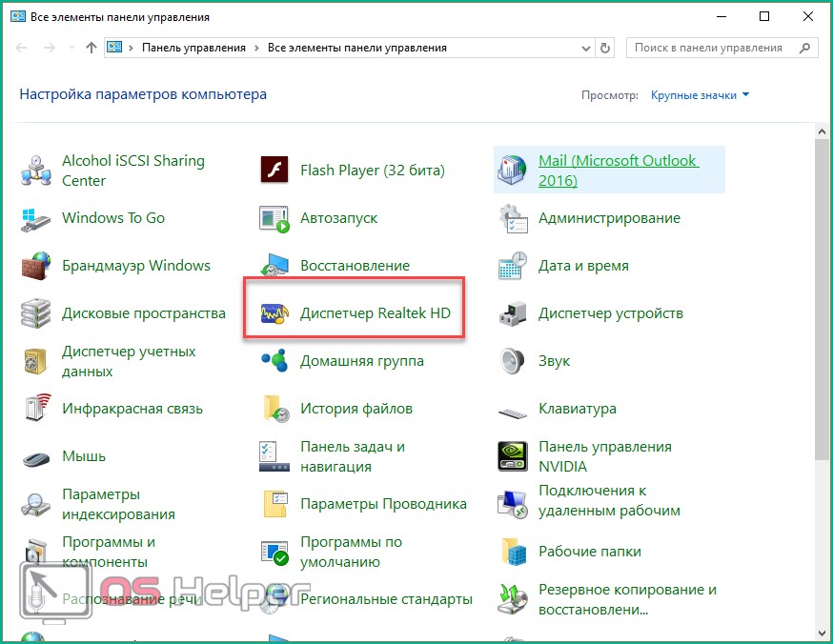This screenshot has width=833, height=644.
Task: Open the Программы и компоненты link
Action: [109, 552]
